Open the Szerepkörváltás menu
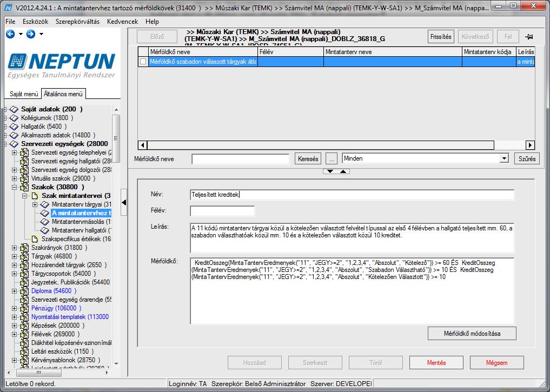The image size is (550, 392). [x=77, y=22]
